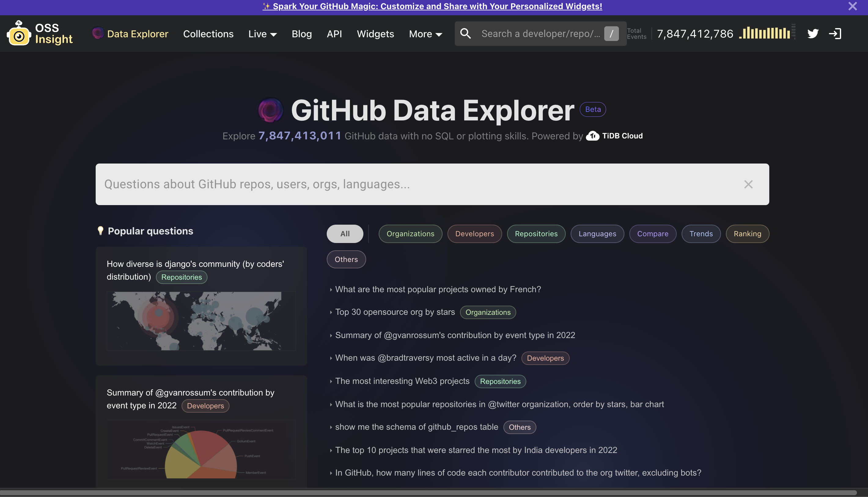This screenshot has width=868, height=497.
Task: Open OSS Insight's Twitter profile icon
Action: 813,33
